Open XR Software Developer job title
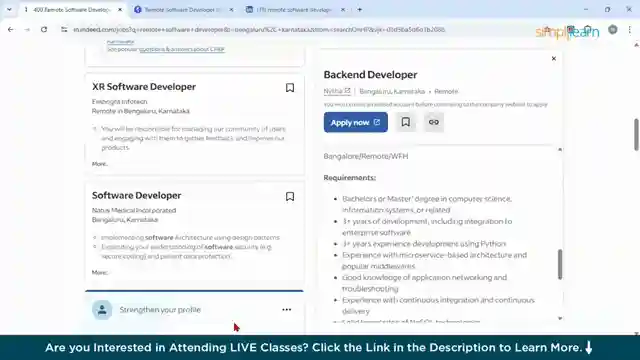Screen dimensions: 640x360 144,87
